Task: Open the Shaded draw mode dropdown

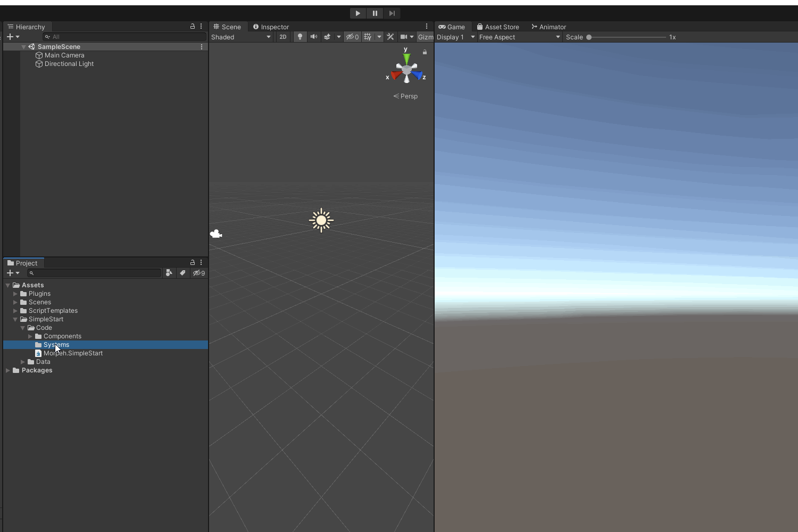Action: [240, 37]
